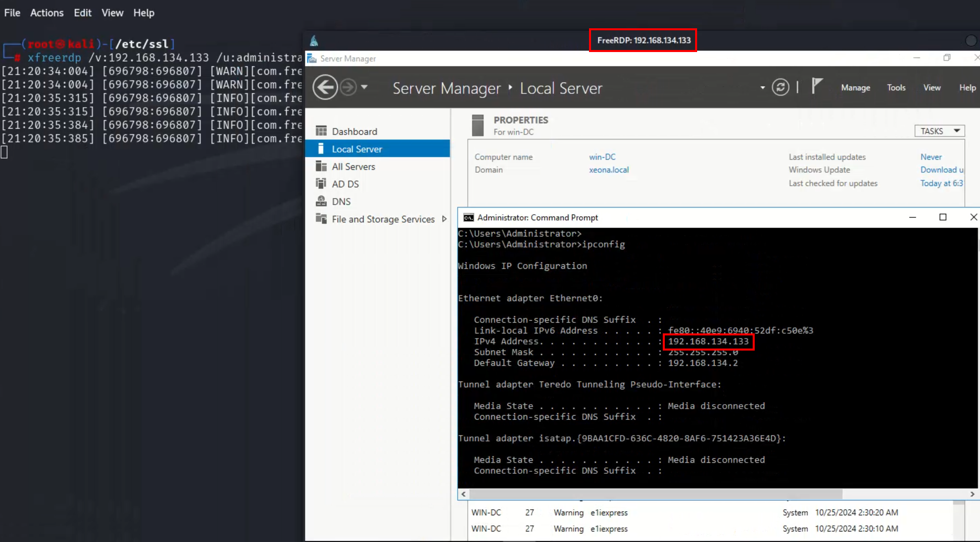This screenshot has height=542, width=980.
Task: Open the File menu in Kali terminal
Action: (x=12, y=13)
